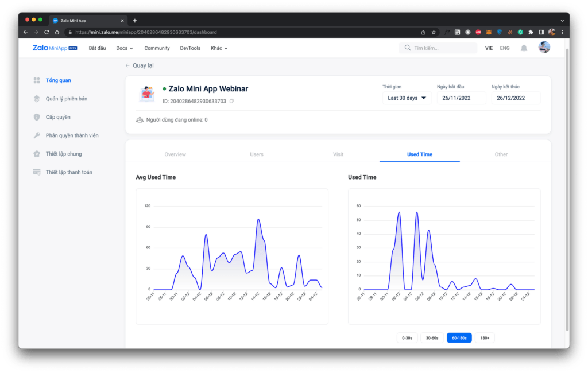Click the Tổng quan sidebar icon

pos(37,80)
